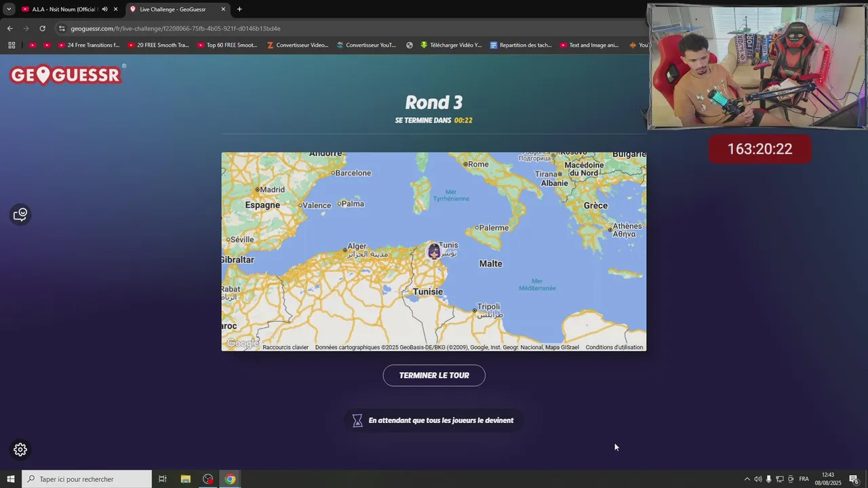Reload the current page

42,28
